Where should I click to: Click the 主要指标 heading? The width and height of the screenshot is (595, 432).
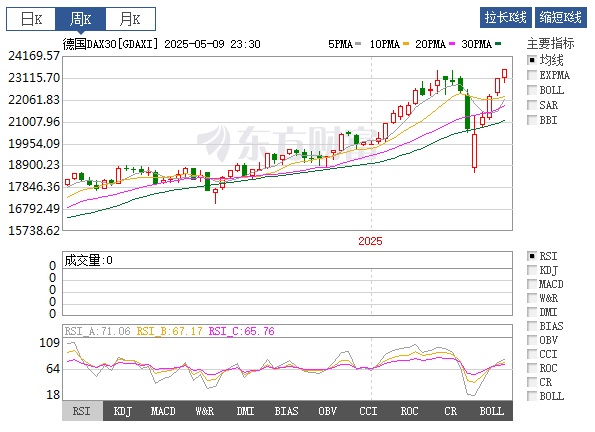[551, 44]
